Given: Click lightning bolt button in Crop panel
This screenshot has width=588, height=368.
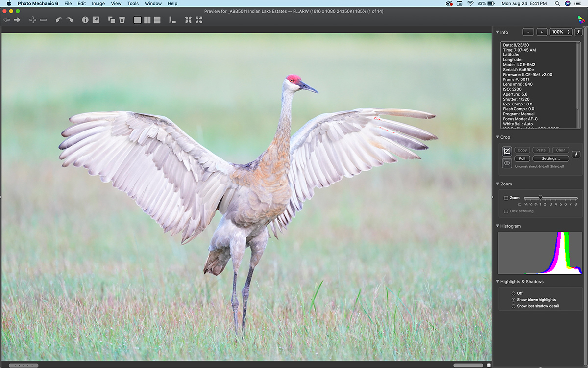Looking at the screenshot, I should (576, 155).
